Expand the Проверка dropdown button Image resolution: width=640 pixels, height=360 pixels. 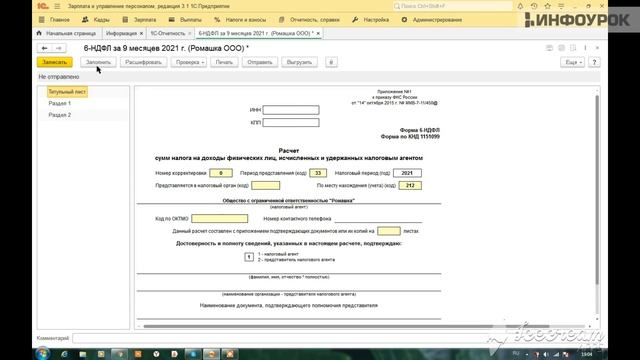[x=189, y=62]
